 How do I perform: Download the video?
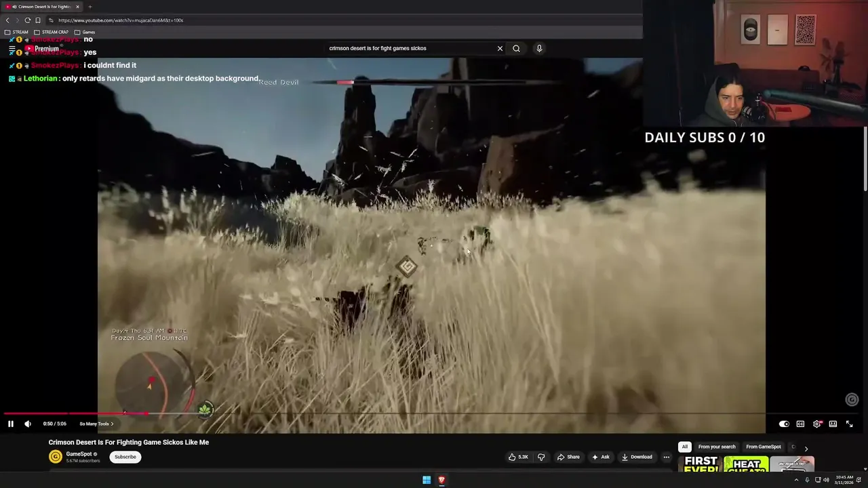tap(637, 457)
